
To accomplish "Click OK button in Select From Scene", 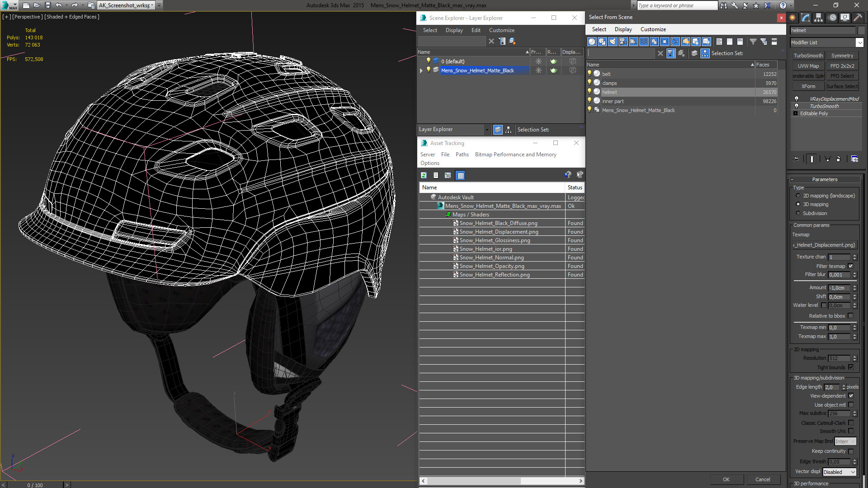I will (x=726, y=479).
